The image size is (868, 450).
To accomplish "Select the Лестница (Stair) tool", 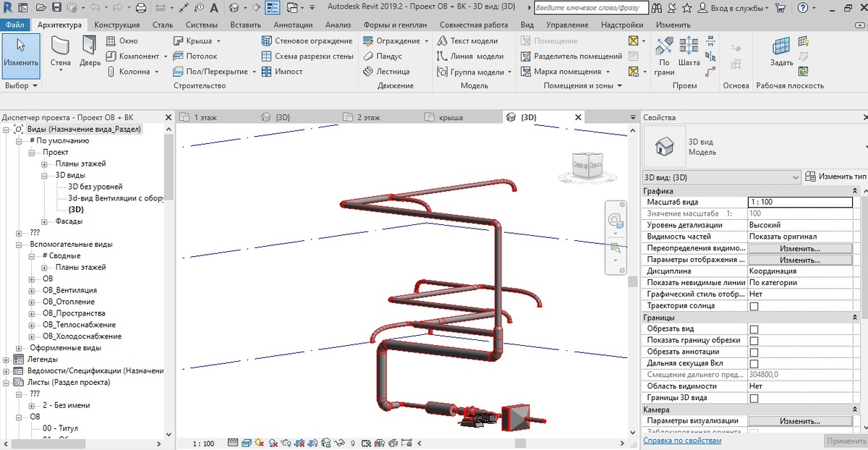I will point(386,72).
